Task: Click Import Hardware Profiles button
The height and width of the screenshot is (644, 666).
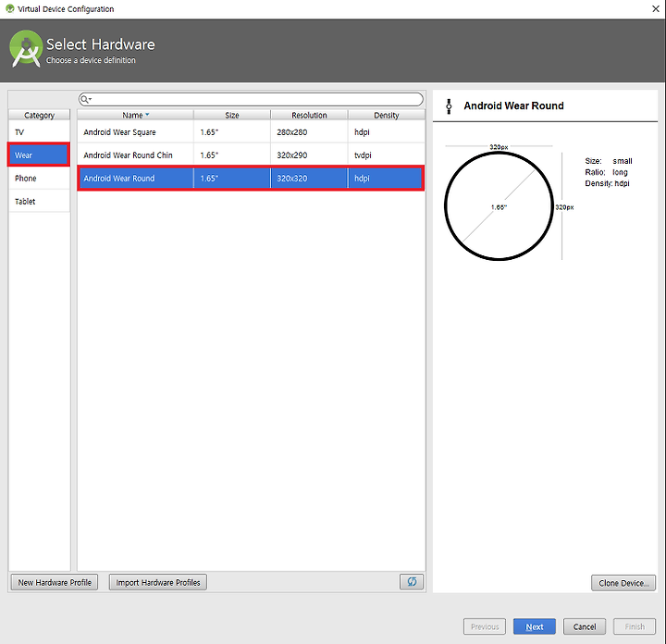Action: 158,582
